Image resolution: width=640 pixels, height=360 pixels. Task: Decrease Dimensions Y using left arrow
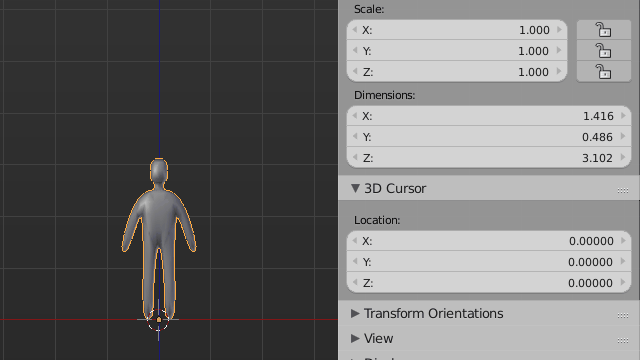(x=355, y=137)
